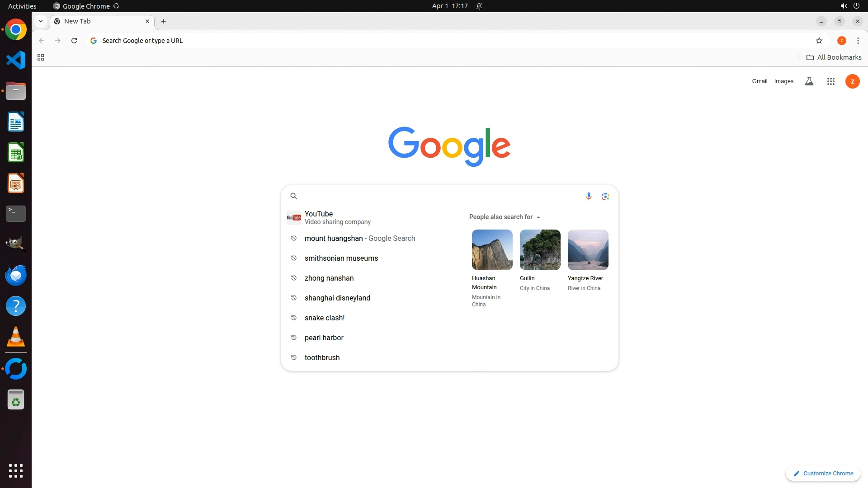Open Chrome three-dot menu

click(858, 41)
